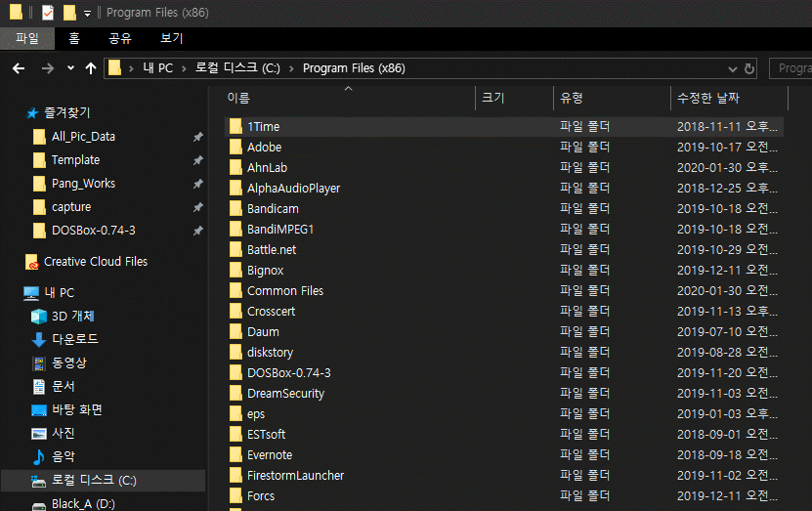Refresh the Program Files (x86) folder
This screenshot has width=812, height=511.
(749, 68)
